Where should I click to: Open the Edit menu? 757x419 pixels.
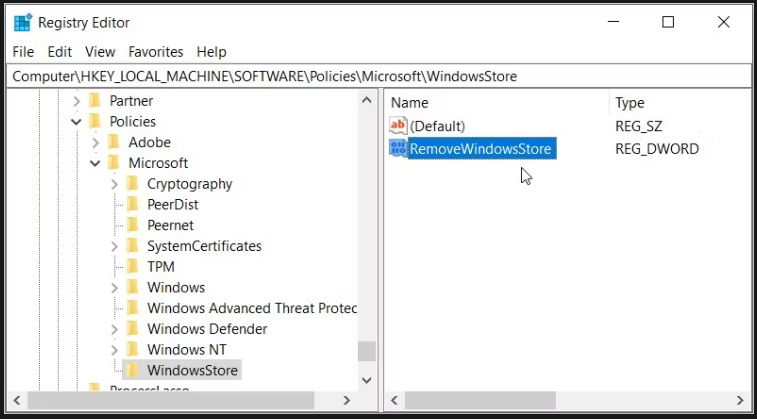(x=59, y=52)
